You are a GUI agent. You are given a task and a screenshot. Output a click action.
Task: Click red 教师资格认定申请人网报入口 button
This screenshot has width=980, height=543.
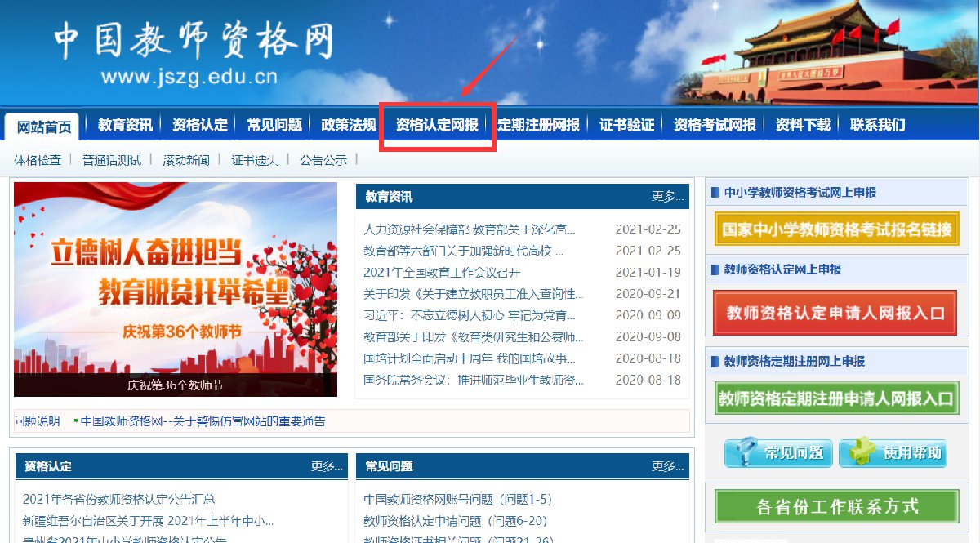pos(835,313)
